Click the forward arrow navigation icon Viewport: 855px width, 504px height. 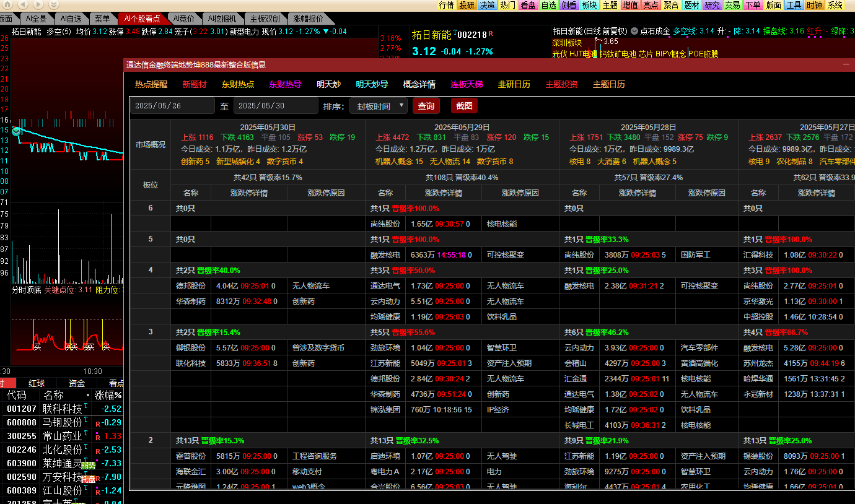[x=37, y=5]
